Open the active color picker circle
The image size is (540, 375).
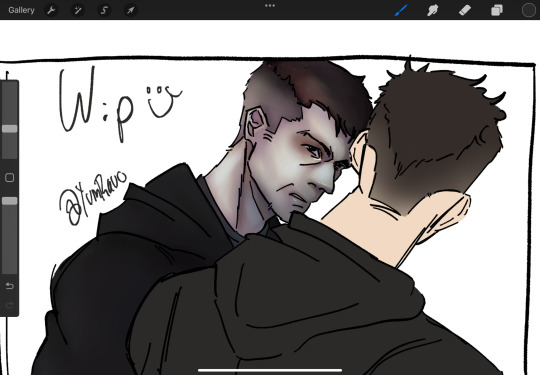(529, 10)
